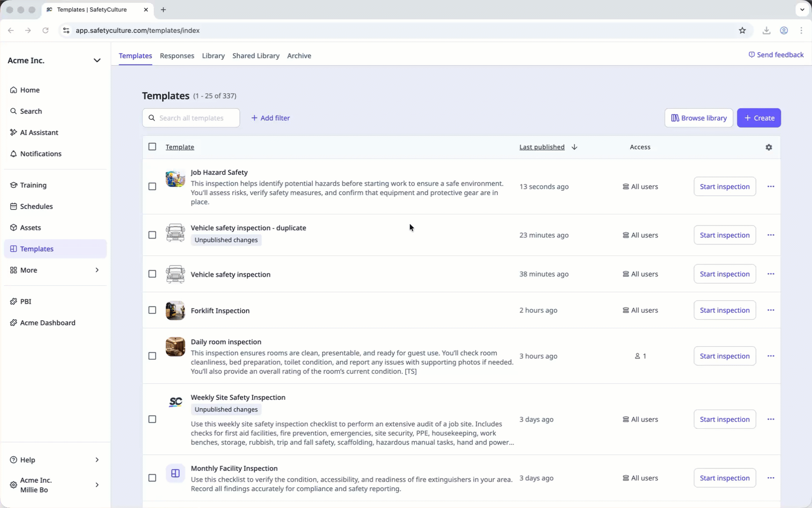Open more options for Vehicle safety inspection - duplicate
Viewport: 812px width, 508px height.
[x=770, y=235]
